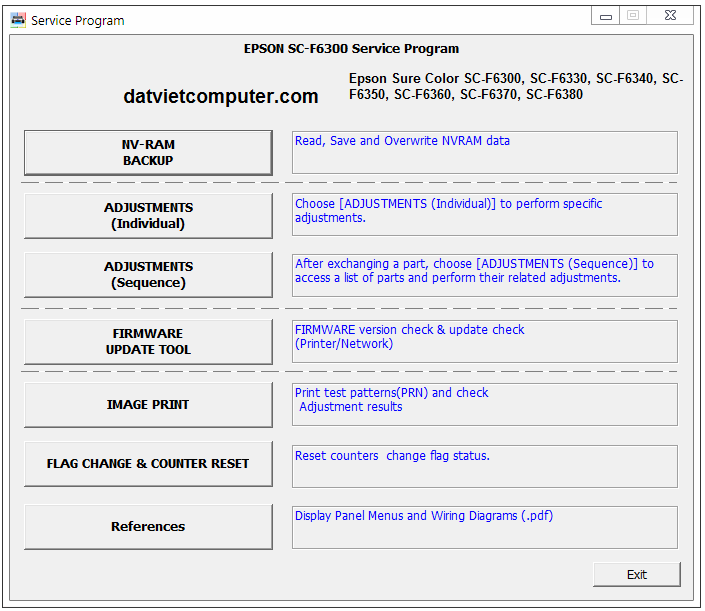
Task: Click the 'EPSON SC-F6300 Service Program' heading
Action: coord(351,49)
